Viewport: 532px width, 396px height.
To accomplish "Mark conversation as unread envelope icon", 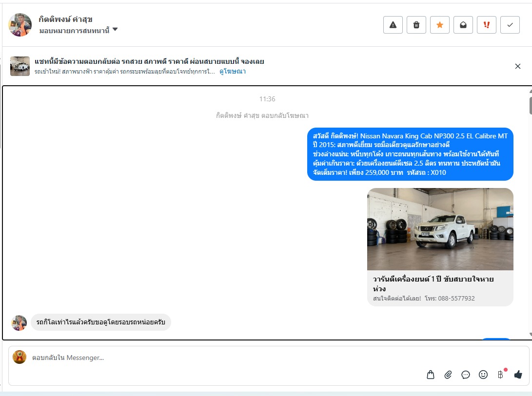I will 463,25.
